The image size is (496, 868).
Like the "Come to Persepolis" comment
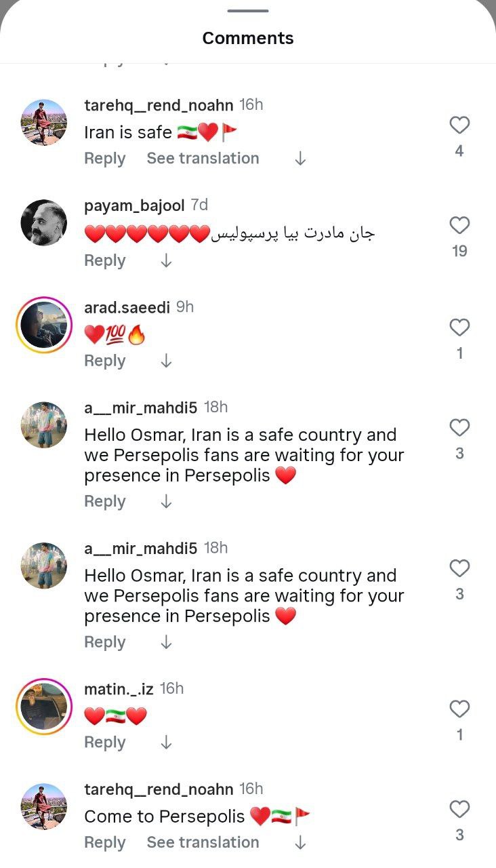pyautogui.click(x=459, y=810)
